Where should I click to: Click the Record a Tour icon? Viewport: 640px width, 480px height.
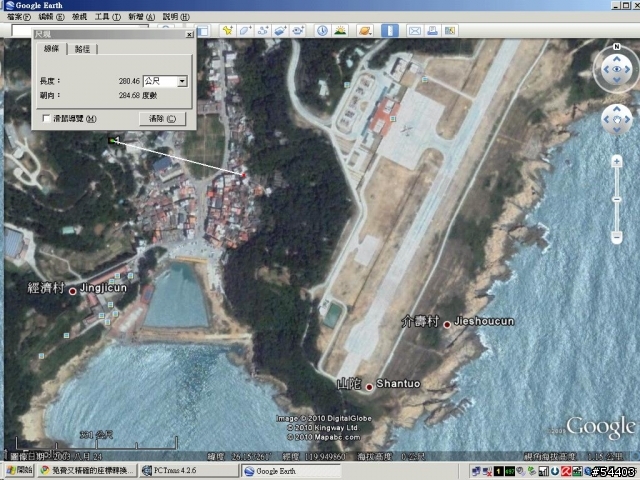[x=298, y=31]
